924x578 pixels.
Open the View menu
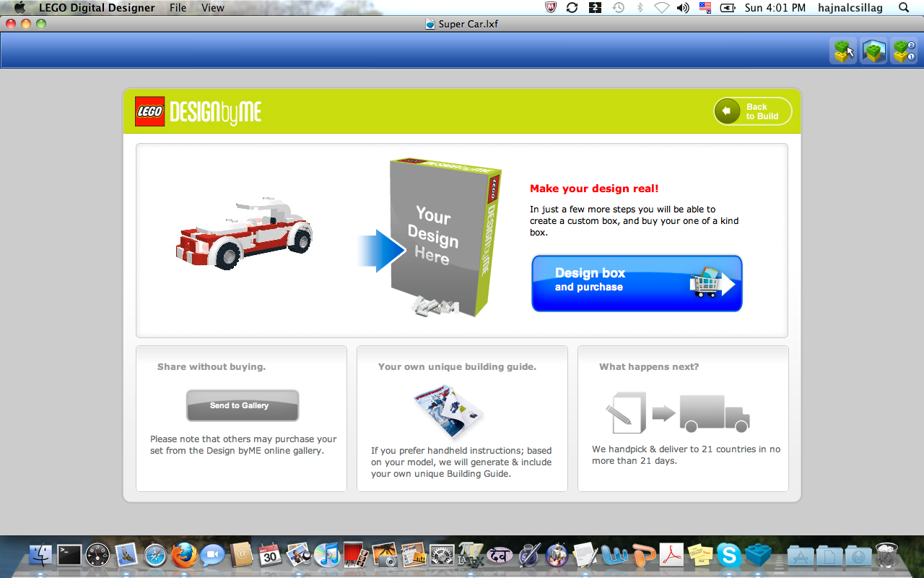[x=212, y=7]
